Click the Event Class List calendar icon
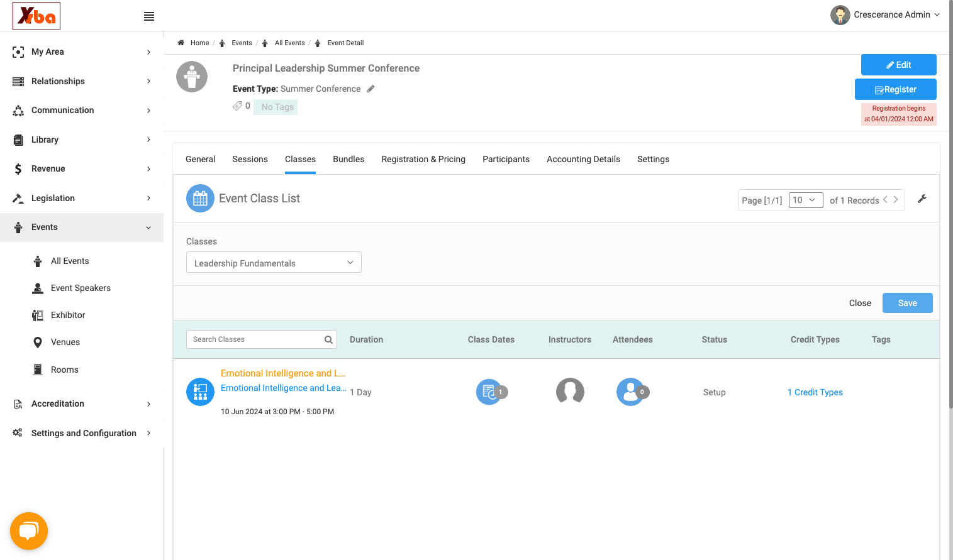The width and height of the screenshot is (953, 560). (x=200, y=199)
